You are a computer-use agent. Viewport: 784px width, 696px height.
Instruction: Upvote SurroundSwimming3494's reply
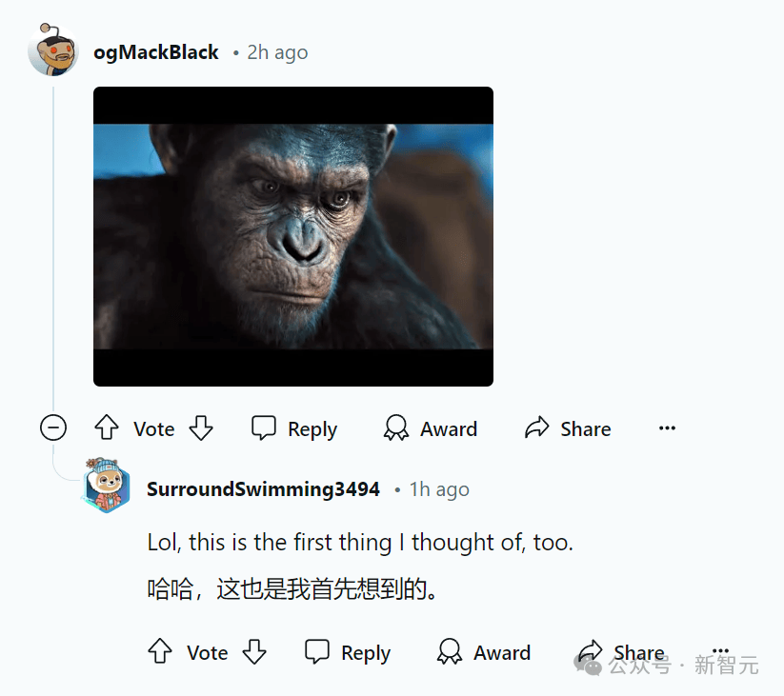point(160,651)
